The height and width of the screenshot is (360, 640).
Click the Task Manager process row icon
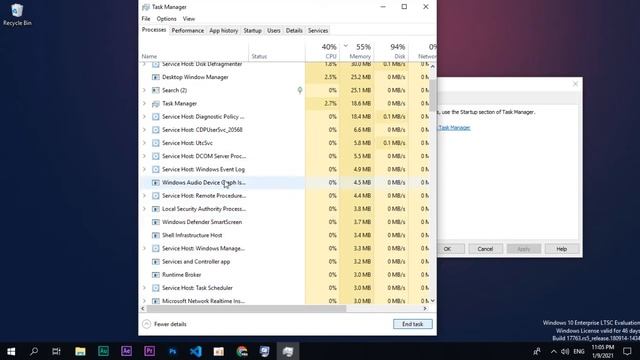(156, 104)
